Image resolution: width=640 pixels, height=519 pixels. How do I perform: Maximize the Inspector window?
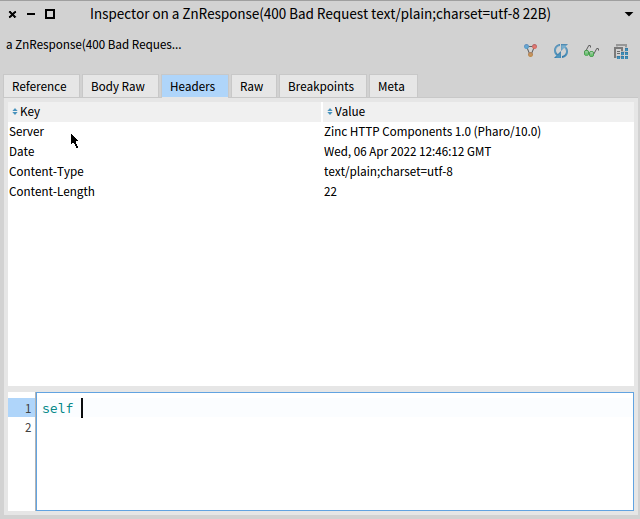pos(50,14)
